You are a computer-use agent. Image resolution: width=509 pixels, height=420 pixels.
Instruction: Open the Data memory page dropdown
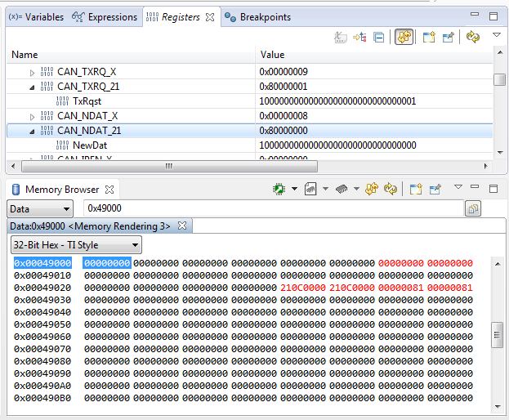click(x=40, y=208)
